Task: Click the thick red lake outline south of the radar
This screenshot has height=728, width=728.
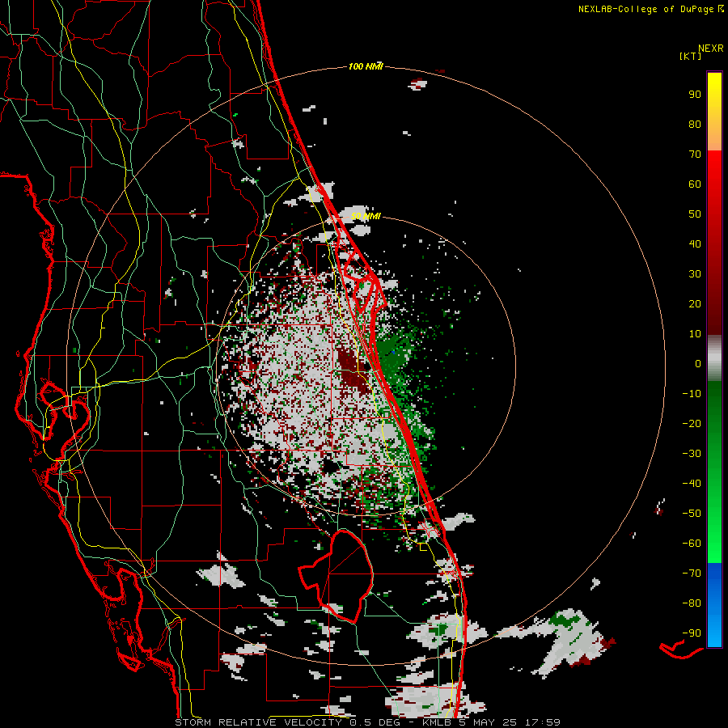Action: pyautogui.click(x=336, y=576)
